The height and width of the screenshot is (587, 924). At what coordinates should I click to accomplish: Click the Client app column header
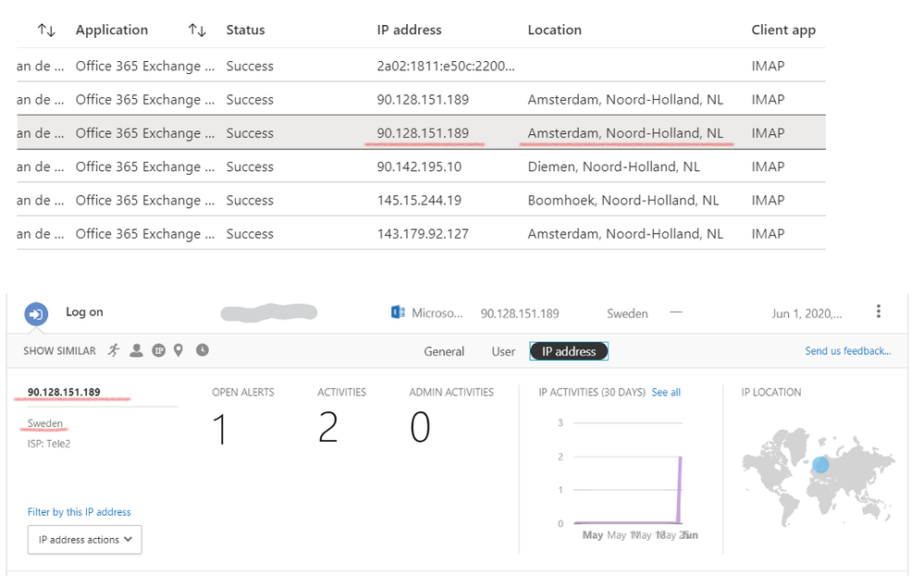click(x=783, y=30)
